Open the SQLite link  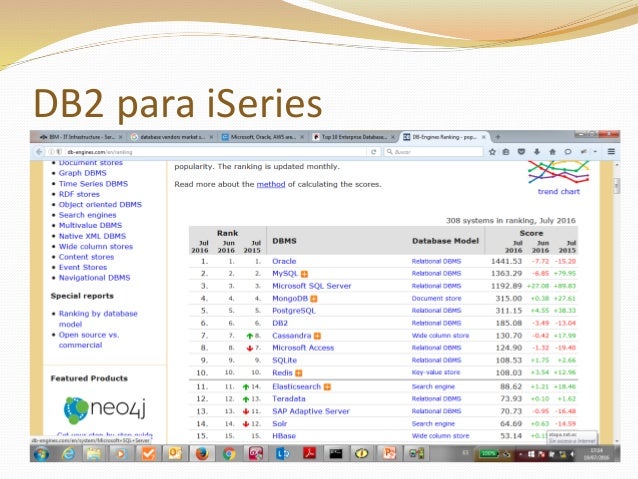point(284,360)
